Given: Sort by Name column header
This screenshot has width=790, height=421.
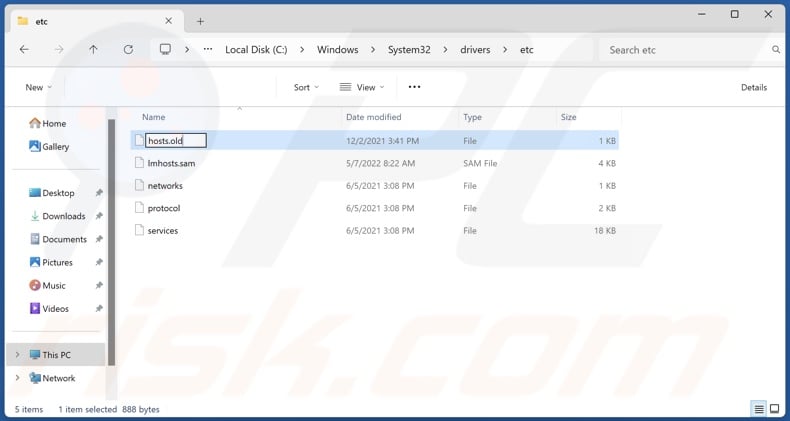Looking at the screenshot, I should [x=154, y=117].
